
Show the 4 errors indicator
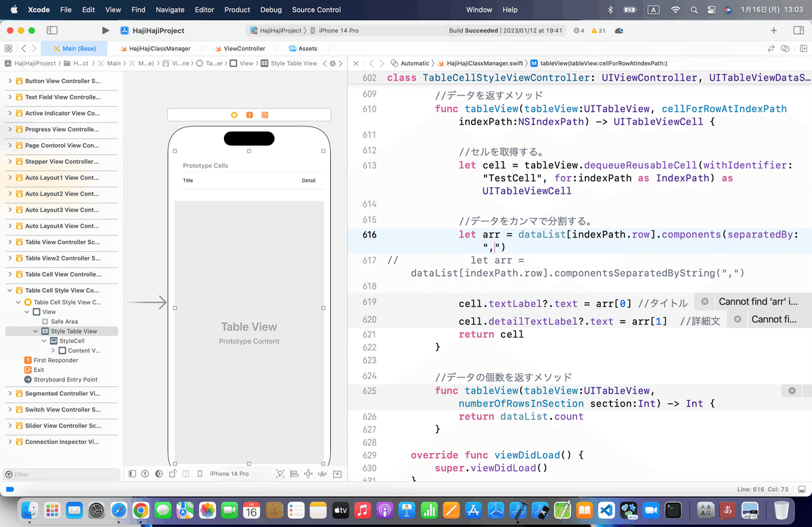579,30
